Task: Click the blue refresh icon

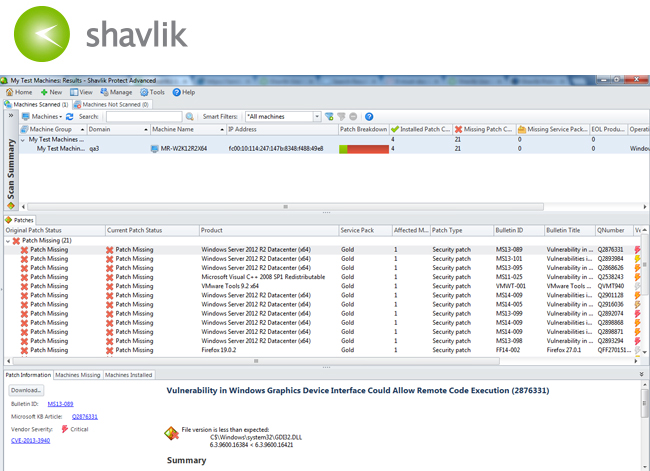Action: pyautogui.click(x=70, y=117)
